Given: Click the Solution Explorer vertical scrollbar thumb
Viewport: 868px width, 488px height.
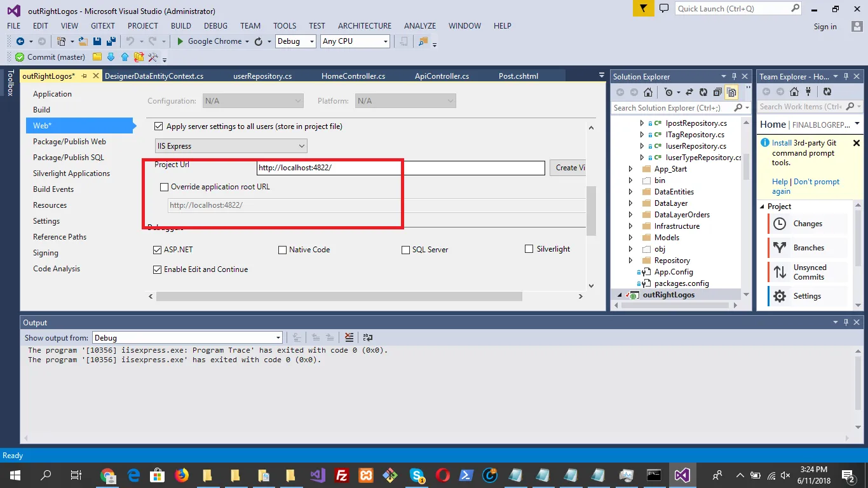Looking at the screenshot, I should coord(745,166).
